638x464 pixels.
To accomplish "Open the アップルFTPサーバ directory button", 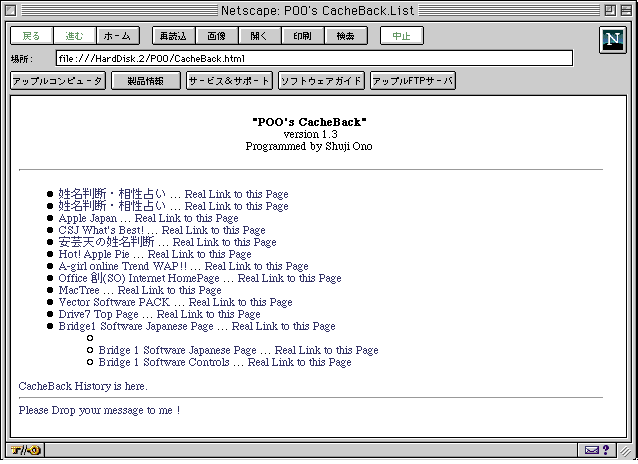I will click(x=413, y=81).
